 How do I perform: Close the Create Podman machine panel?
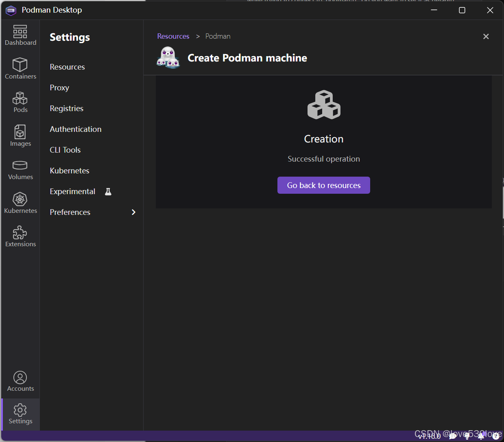(x=486, y=37)
